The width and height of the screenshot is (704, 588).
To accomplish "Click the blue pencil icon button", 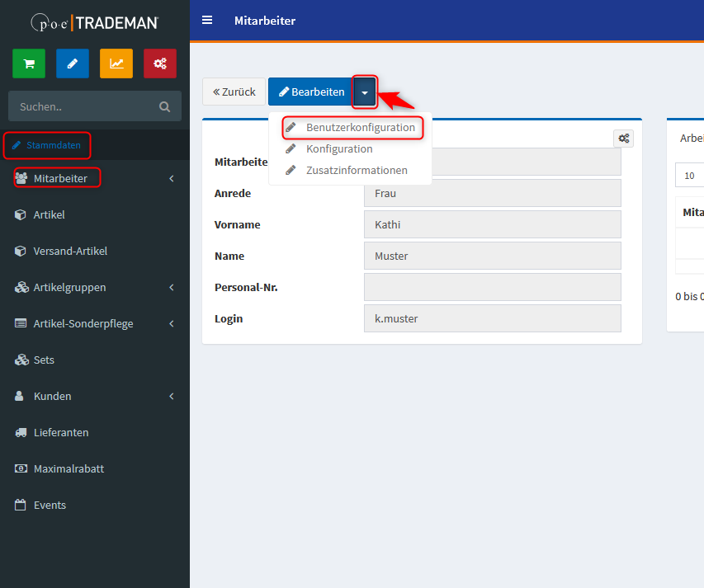I will coord(73,64).
